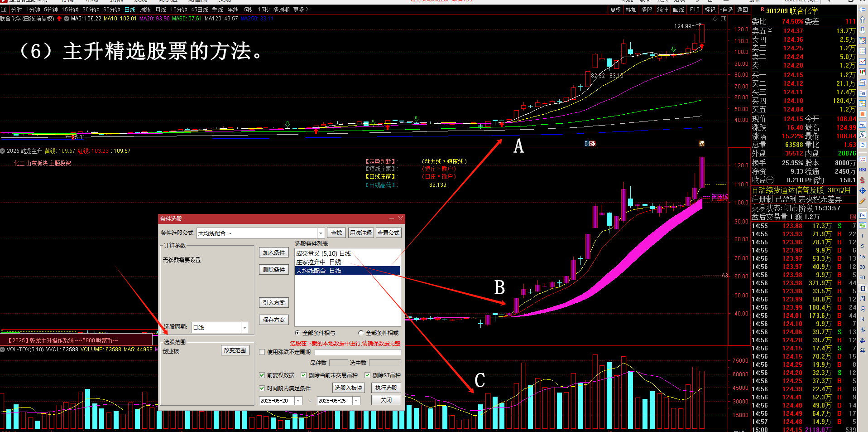Click the red line-chart icon in sidebar

click(x=862, y=61)
